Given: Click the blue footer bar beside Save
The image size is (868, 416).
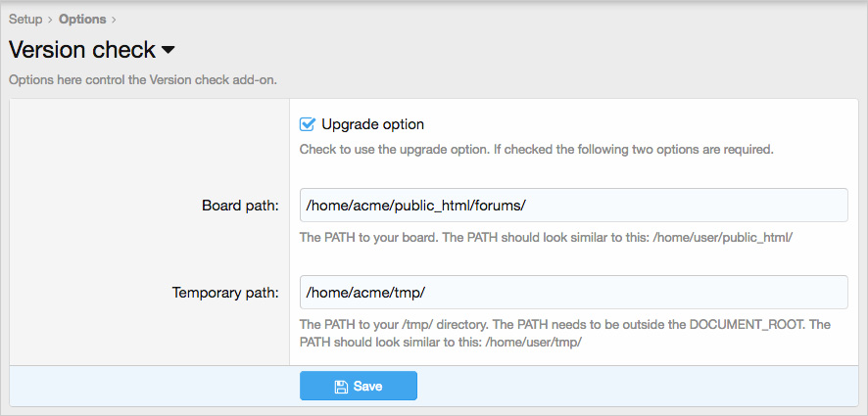Looking at the screenshot, I should [637, 387].
